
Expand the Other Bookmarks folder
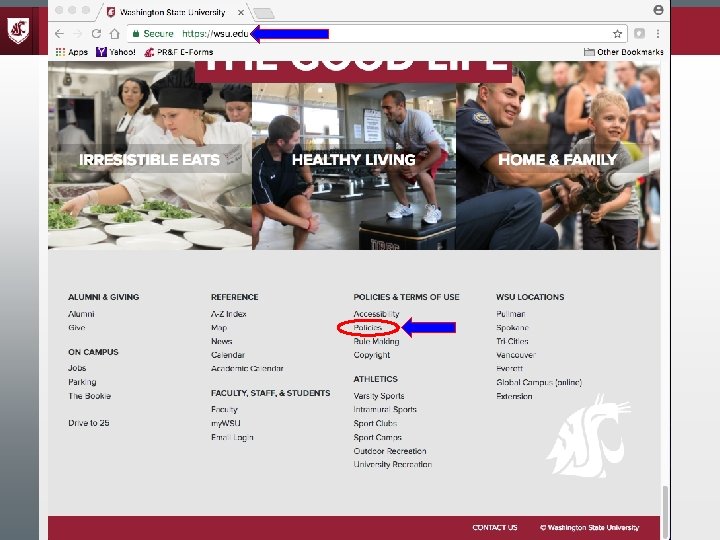click(x=624, y=52)
